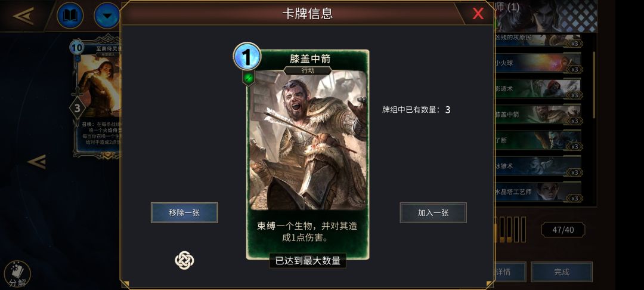This screenshot has height=290, width=644.
Task: Select 小火球 in the deck list
Action: tap(538, 63)
